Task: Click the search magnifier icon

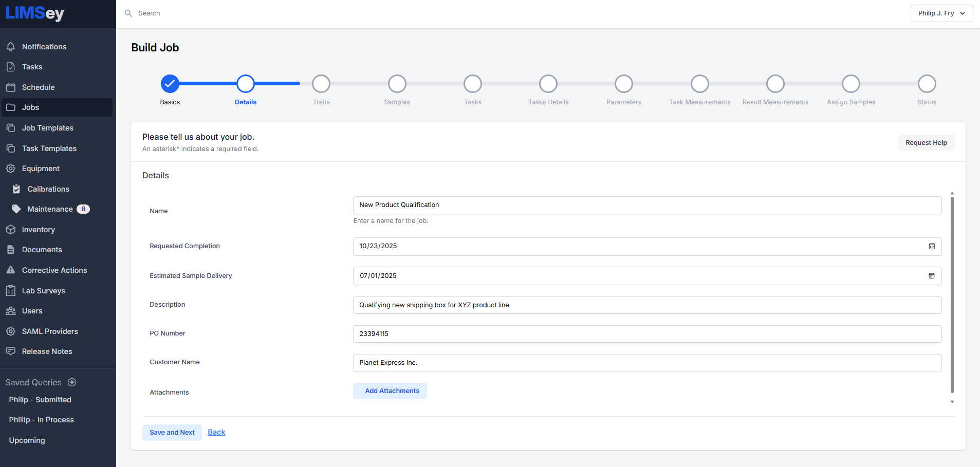Action: (128, 13)
